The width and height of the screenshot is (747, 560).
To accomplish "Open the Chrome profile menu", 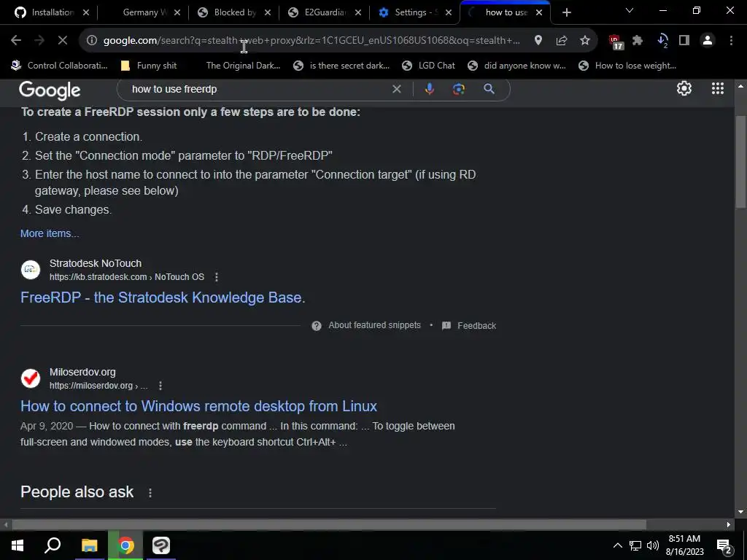I will tap(708, 41).
